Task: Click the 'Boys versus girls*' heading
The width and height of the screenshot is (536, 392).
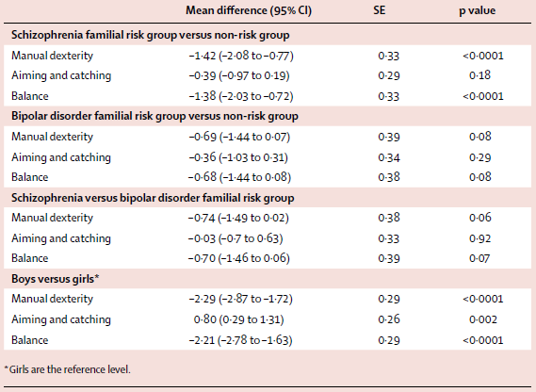Action: point(55,279)
